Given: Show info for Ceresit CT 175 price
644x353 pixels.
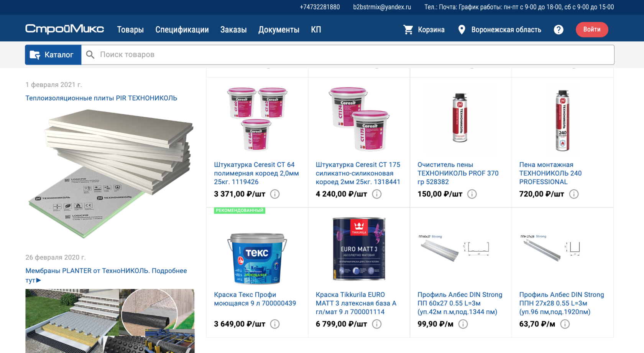Looking at the screenshot, I should 377,194.
